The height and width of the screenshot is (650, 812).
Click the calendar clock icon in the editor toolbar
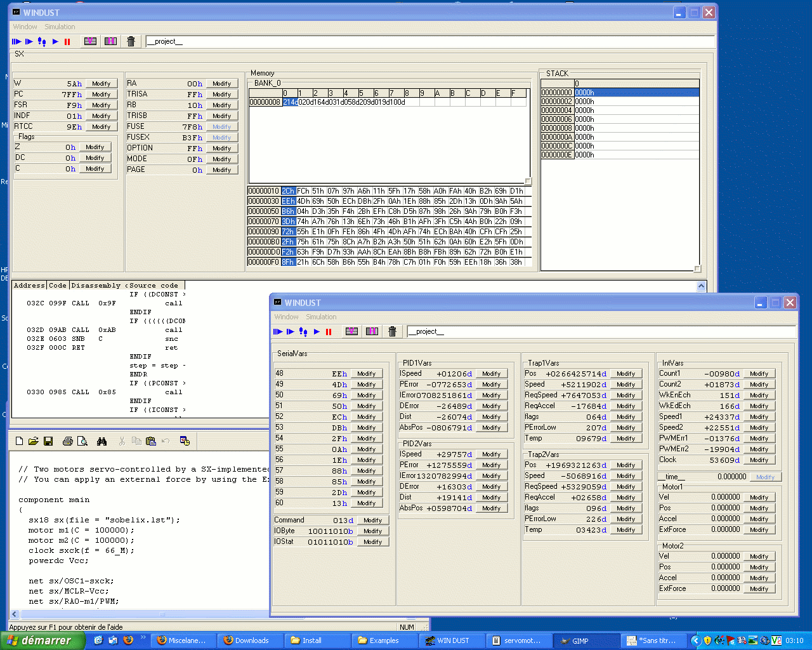(185, 441)
